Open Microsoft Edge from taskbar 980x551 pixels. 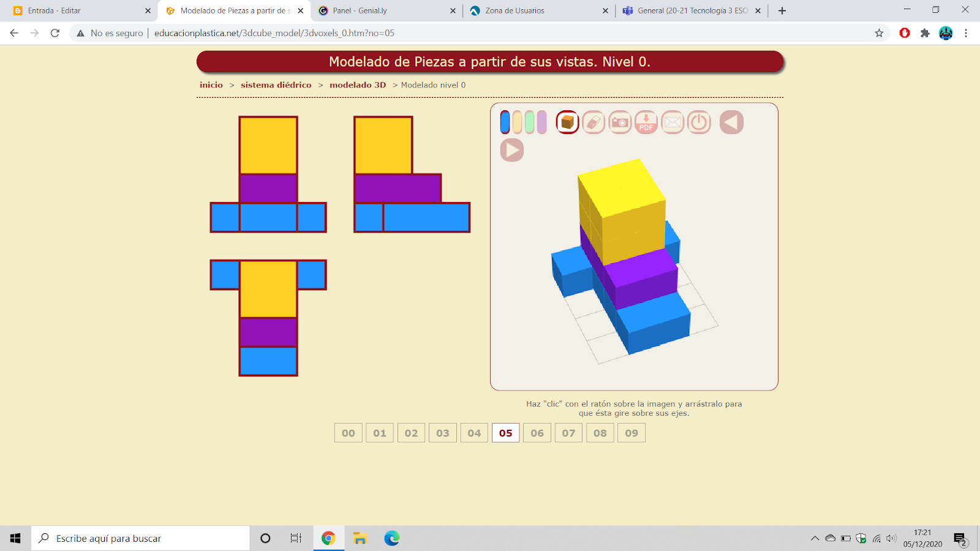(x=392, y=538)
